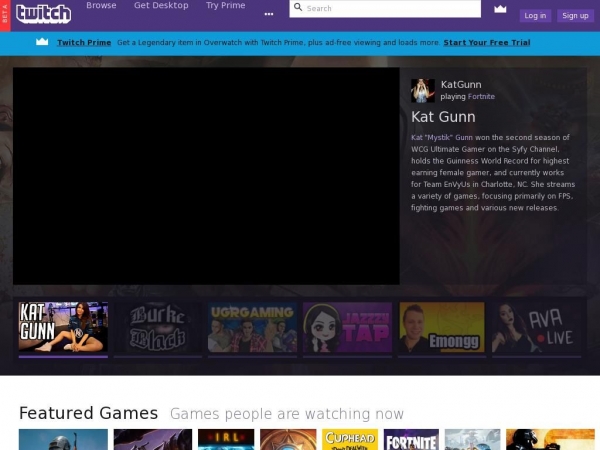Select the UGRGaming carousel thumbnail

click(252, 327)
